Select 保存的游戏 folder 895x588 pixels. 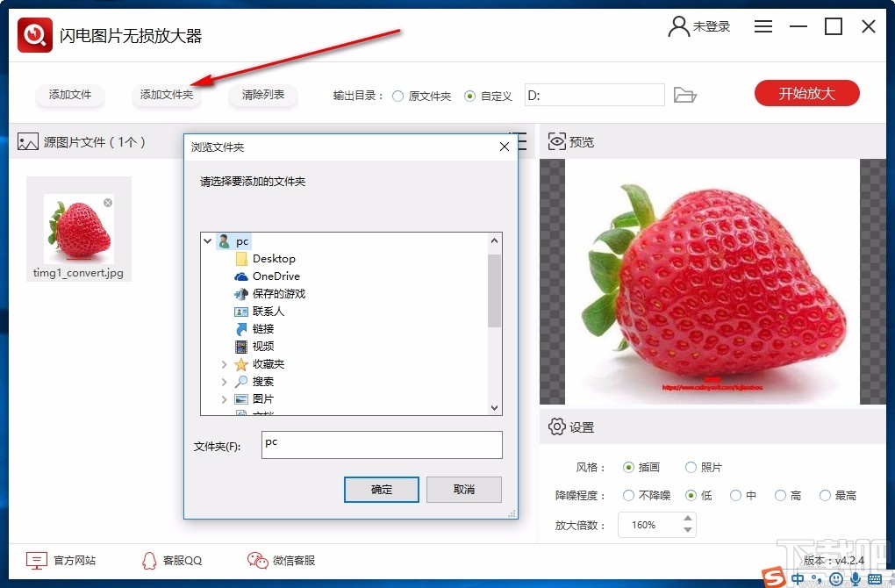pos(269,294)
